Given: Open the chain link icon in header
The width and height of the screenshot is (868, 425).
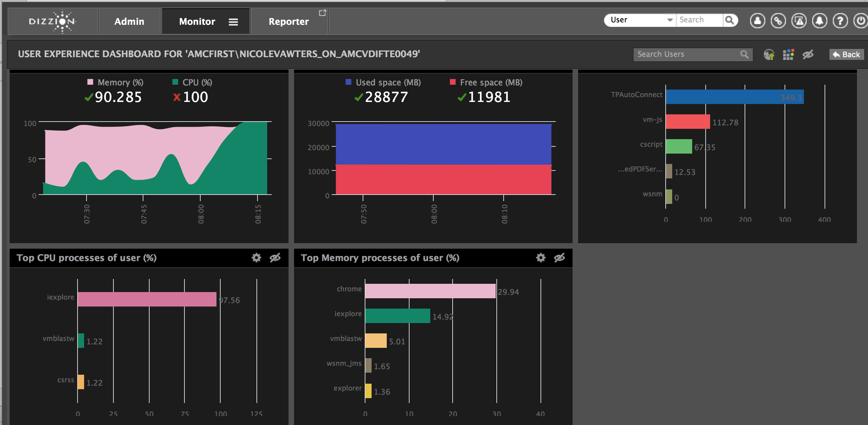Looking at the screenshot, I should 778,21.
